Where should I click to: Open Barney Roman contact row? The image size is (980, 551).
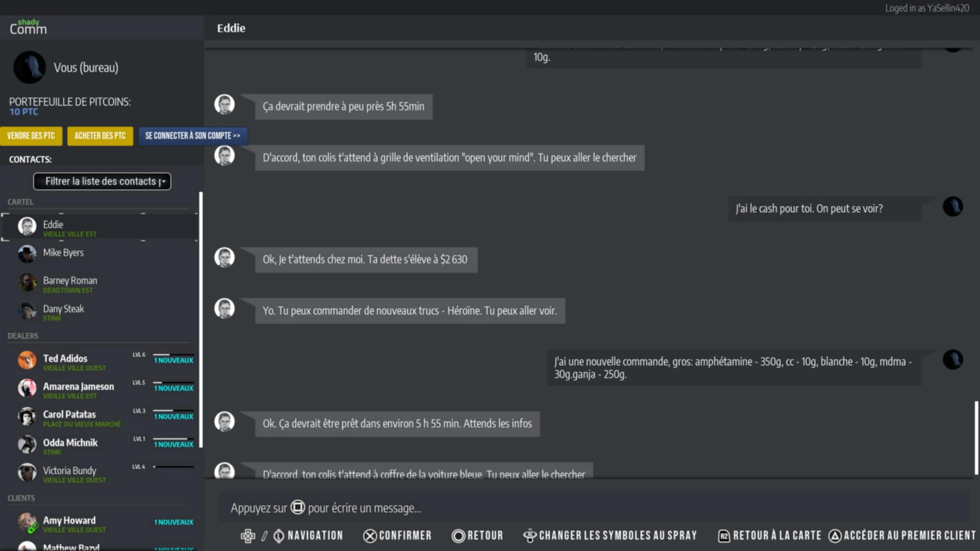click(100, 283)
